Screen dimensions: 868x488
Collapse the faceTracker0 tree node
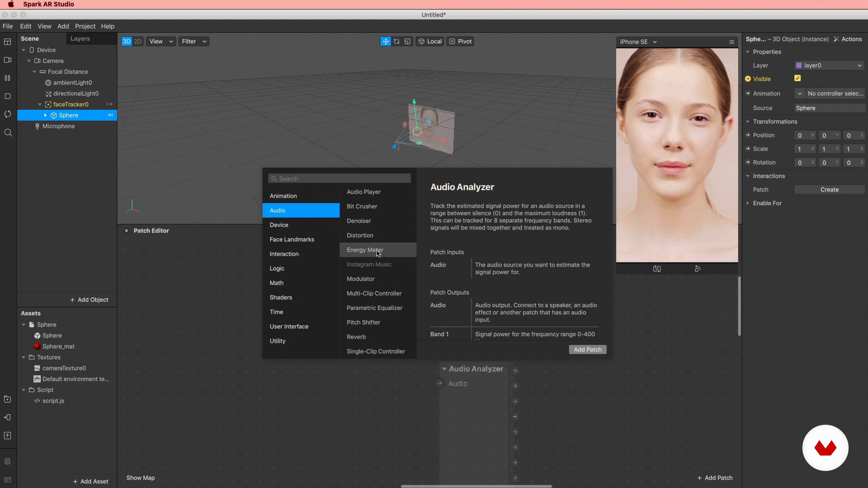pyautogui.click(x=40, y=104)
